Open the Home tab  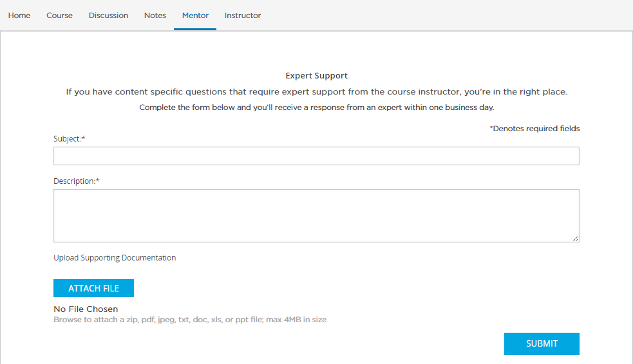(19, 15)
